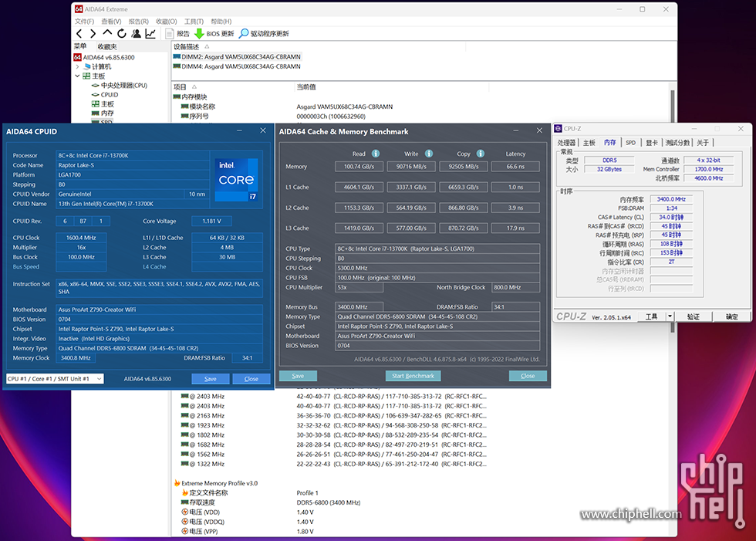Image resolution: width=756 pixels, height=541 pixels.
Task: Select the 电压 (VPP) row
Action: [248, 532]
